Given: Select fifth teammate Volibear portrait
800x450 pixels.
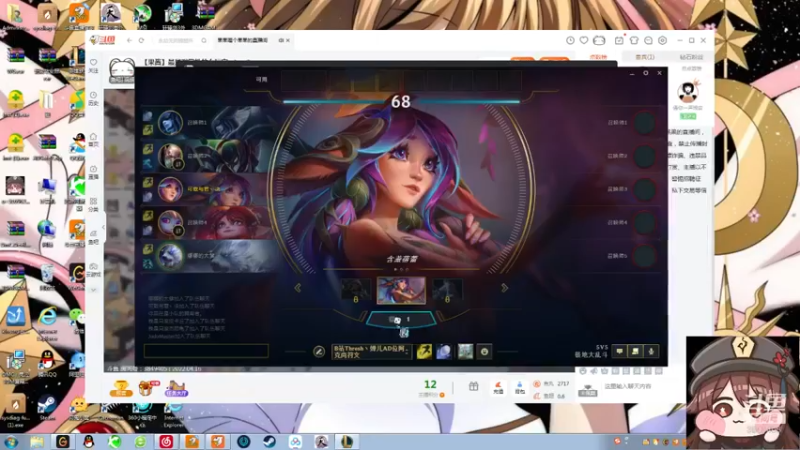Looking at the screenshot, I should pyautogui.click(x=170, y=256).
